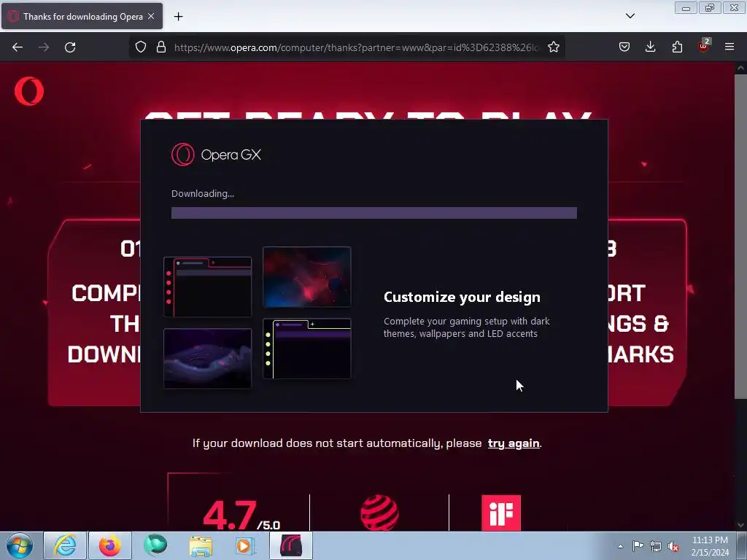The width and height of the screenshot is (747, 560).
Task: Reload the current page
Action: tap(70, 47)
